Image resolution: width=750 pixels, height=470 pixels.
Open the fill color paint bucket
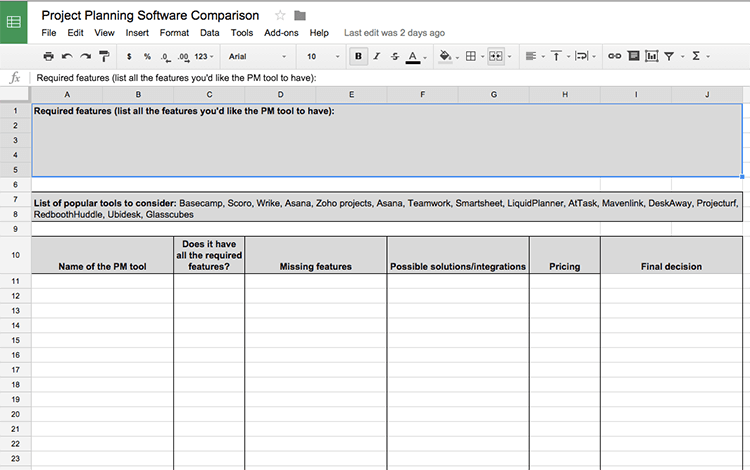445,56
